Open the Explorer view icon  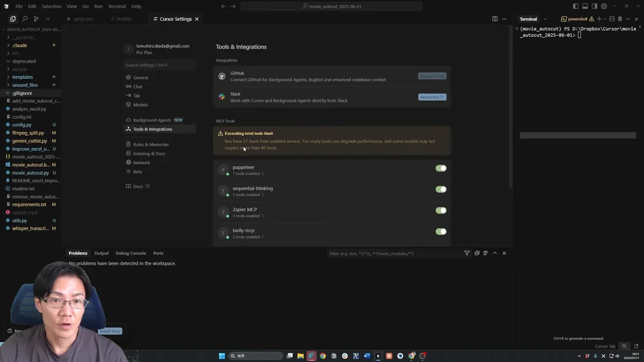[13, 19]
